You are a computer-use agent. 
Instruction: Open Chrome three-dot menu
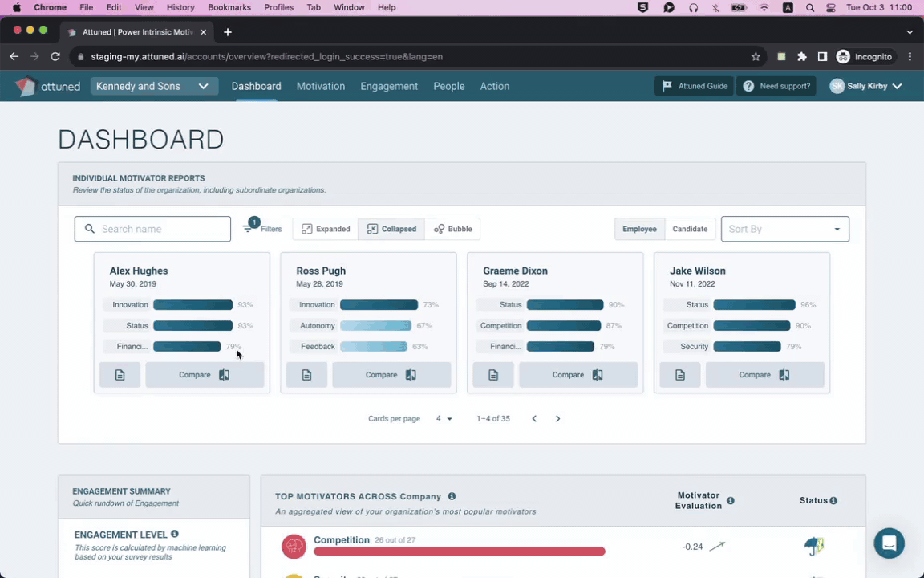pos(910,57)
